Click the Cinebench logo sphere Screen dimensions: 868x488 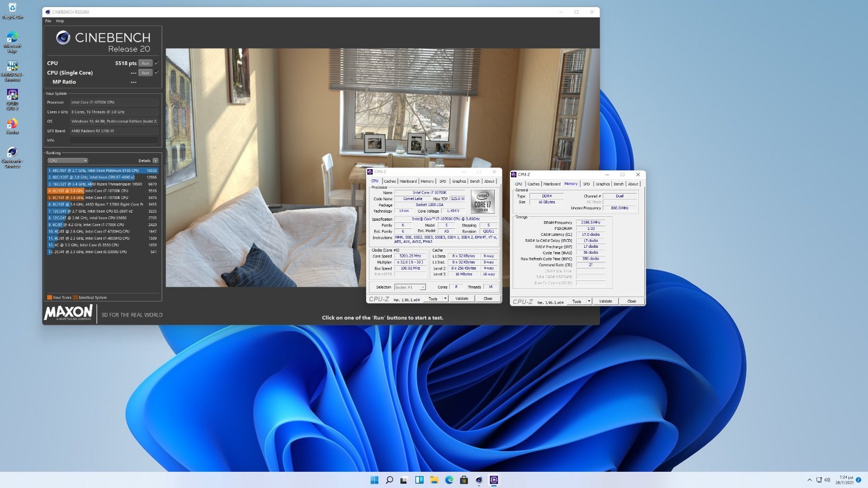pos(63,37)
